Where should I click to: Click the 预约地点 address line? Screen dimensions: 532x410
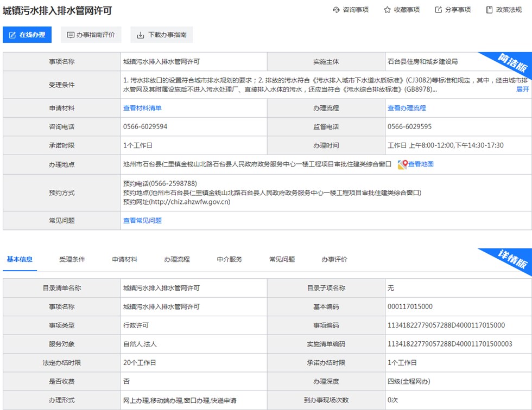272,193
